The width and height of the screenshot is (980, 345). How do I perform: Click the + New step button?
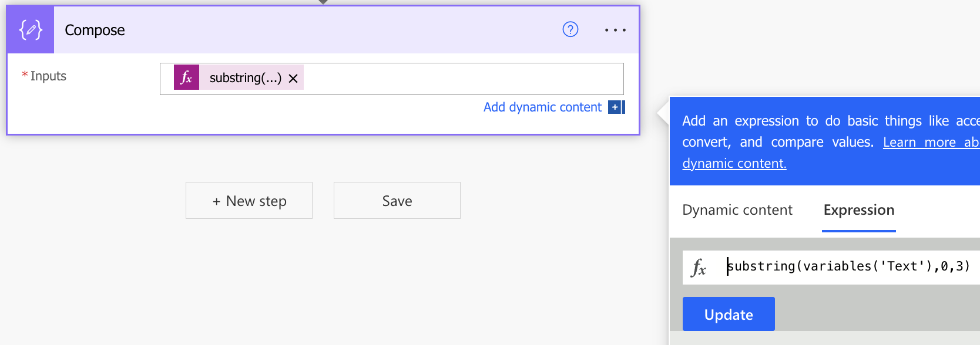point(249,201)
